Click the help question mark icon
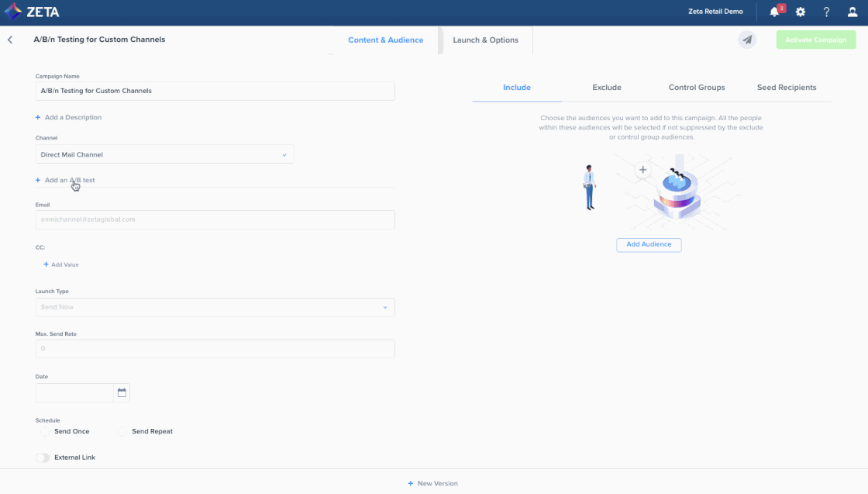The image size is (868, 494). click(x=826, y=12)
